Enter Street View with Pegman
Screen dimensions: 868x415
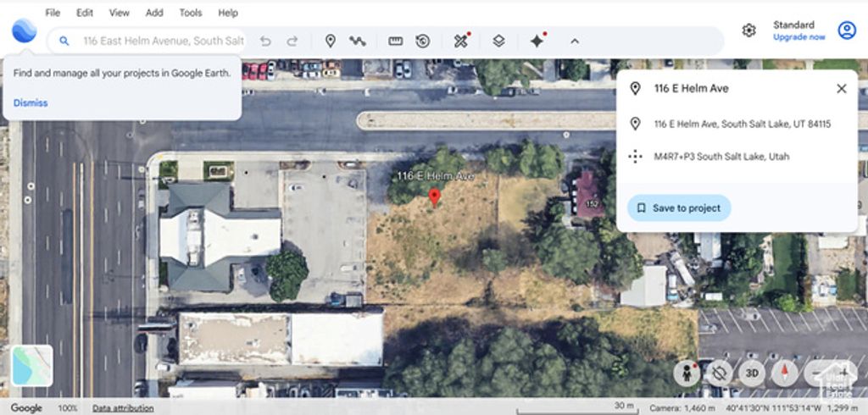point(686,373)
